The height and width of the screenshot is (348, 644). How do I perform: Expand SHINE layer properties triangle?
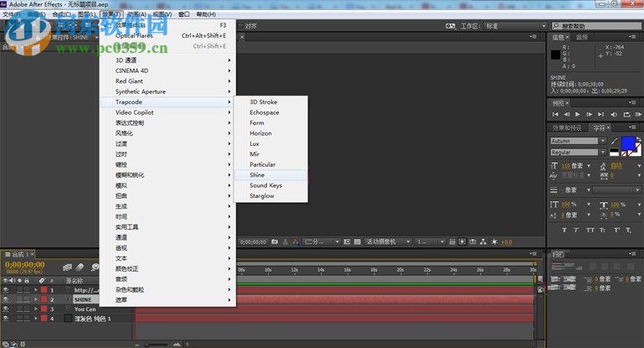coord(36,299)
